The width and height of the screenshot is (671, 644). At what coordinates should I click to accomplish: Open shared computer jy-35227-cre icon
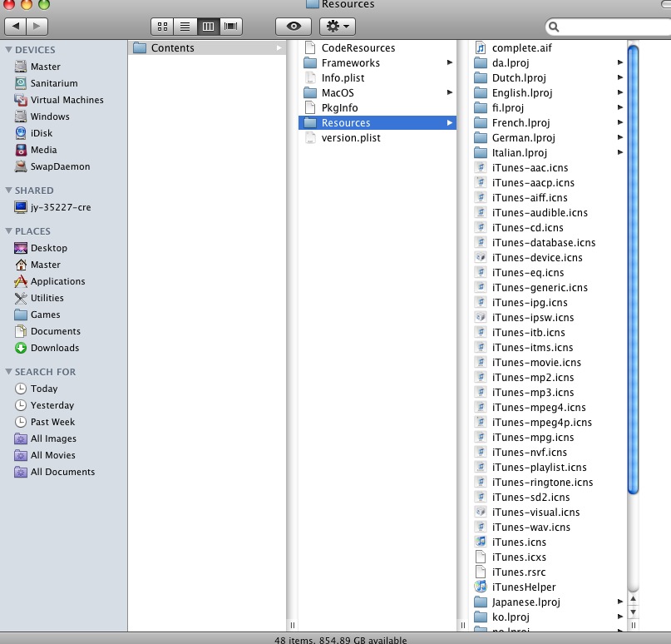point(21,207)
